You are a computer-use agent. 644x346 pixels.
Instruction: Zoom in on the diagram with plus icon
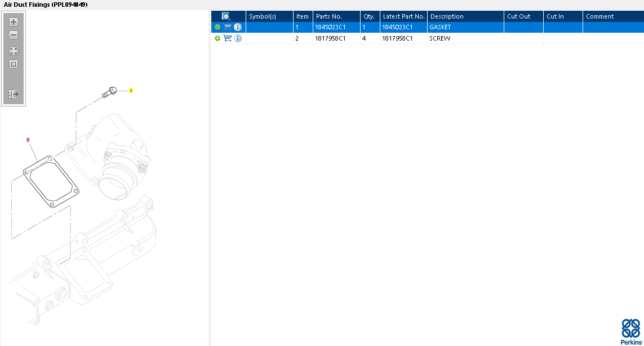[14, 22]
